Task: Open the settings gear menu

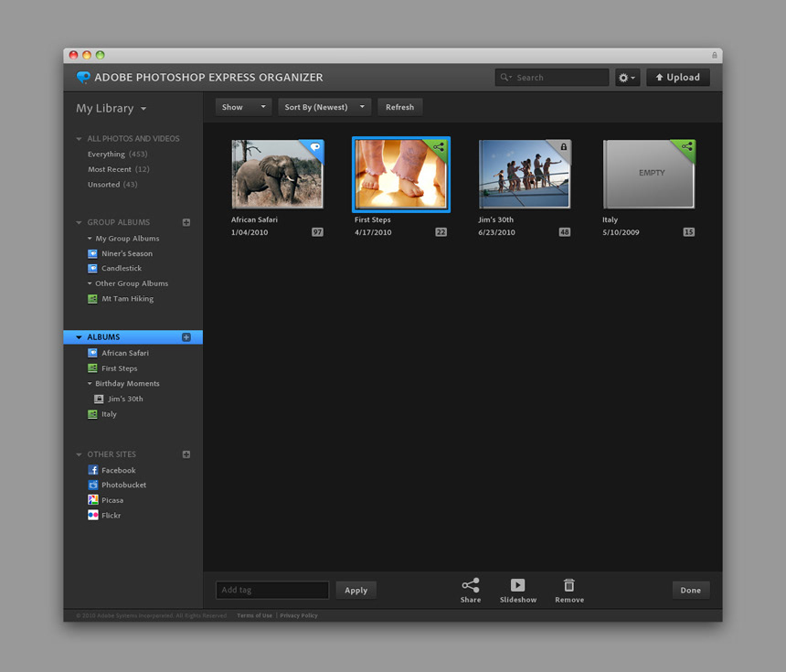Action: 628,78
